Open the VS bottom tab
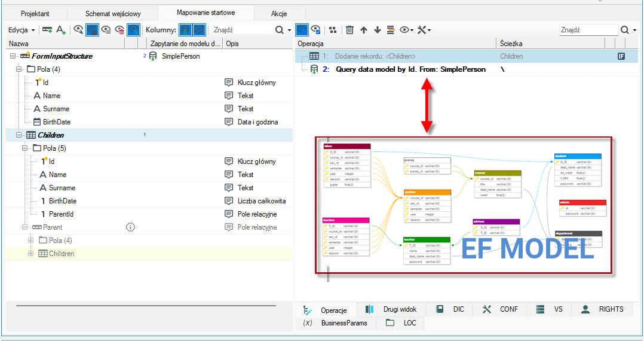The width and height of the screenshot is (644, 341). click(x=550, y=309)
